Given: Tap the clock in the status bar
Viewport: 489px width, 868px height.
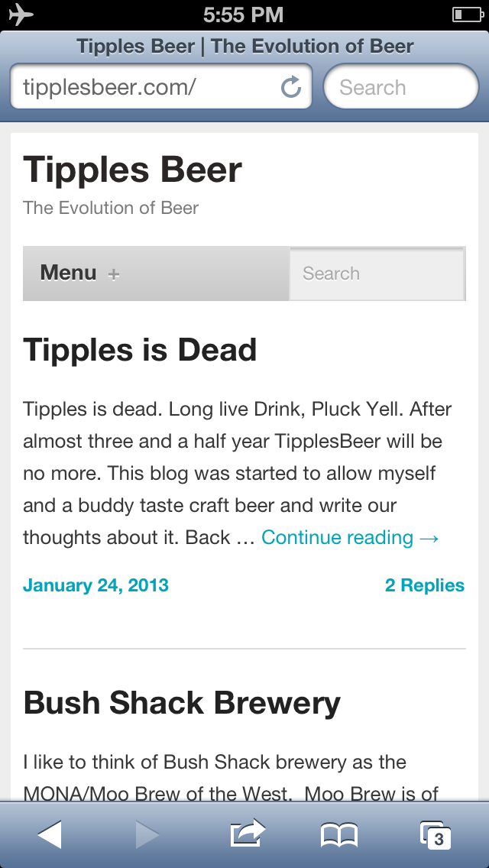Looking at the screenshot, I should (244, 15).
